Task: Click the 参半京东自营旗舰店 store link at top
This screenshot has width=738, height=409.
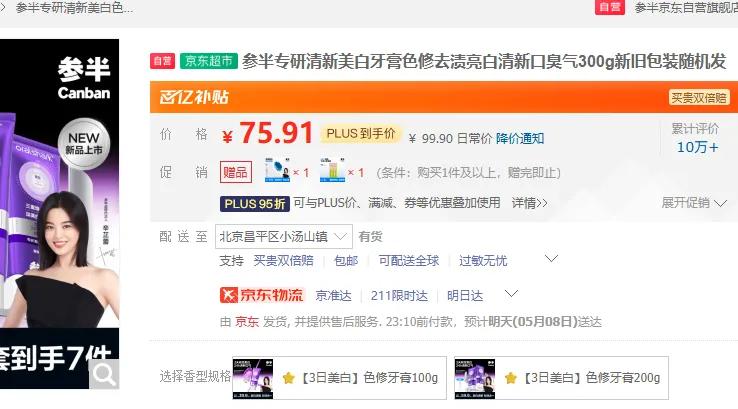Action: [x=686, y=8]
